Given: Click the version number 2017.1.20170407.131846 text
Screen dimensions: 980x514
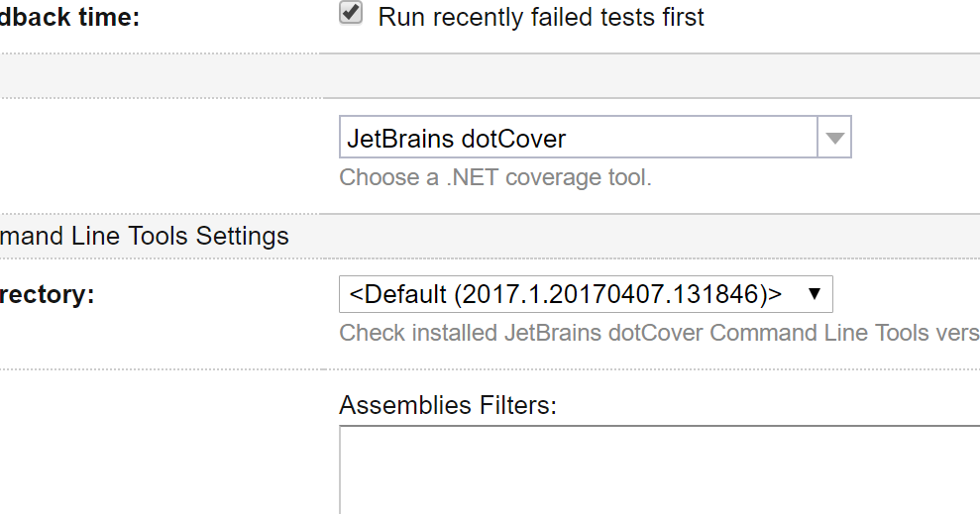Looking at the screenshot, I should point(614,294).
